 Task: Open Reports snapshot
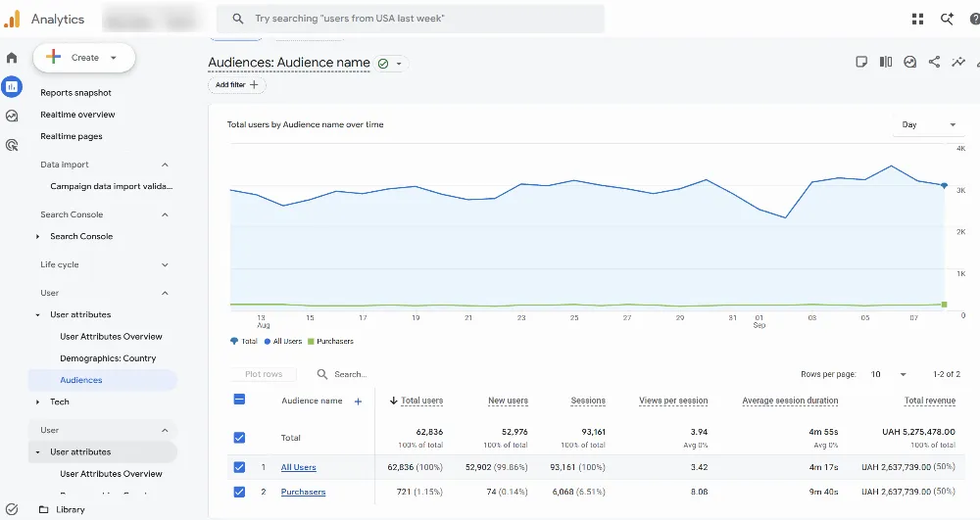click(x=75, y=92)
